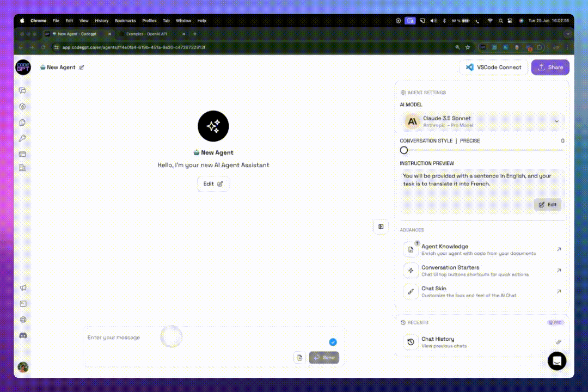Toggle the settings panel collapse icon
This screenshot has height=392, width=588.
[381, 226]
